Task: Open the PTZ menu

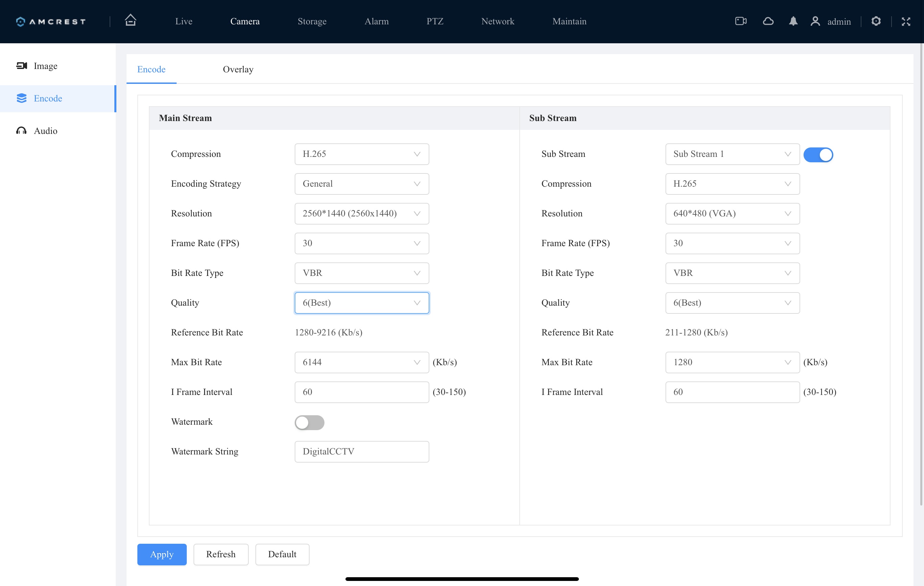Action: (x=435, y=22)
